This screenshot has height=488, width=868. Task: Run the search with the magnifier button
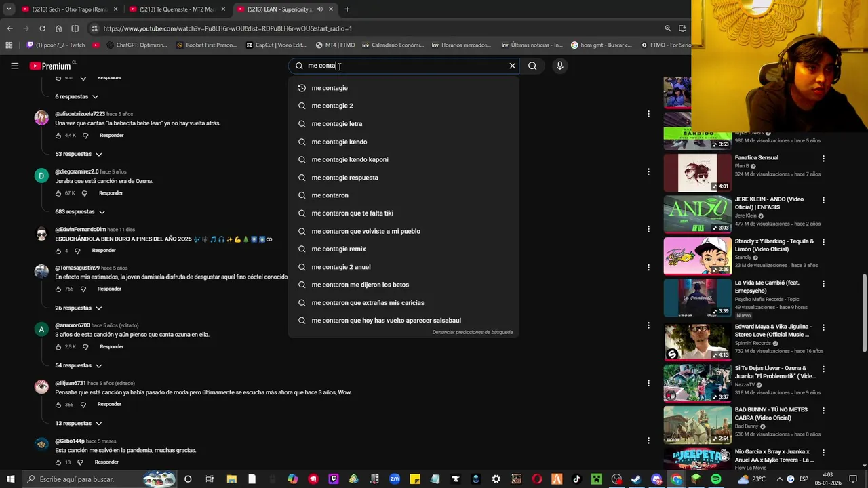(532, 66)
